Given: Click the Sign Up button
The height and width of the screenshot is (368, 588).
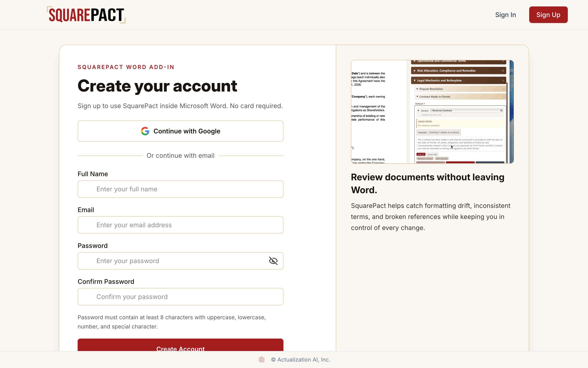Looking at the screenshot, I should click(x=548, y=15).
